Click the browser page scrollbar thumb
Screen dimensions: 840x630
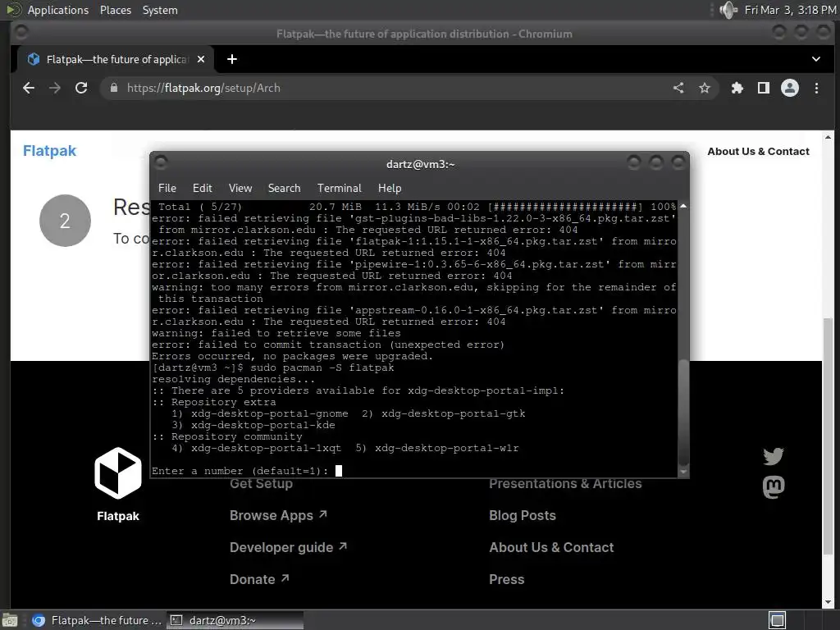coord(829,436)
